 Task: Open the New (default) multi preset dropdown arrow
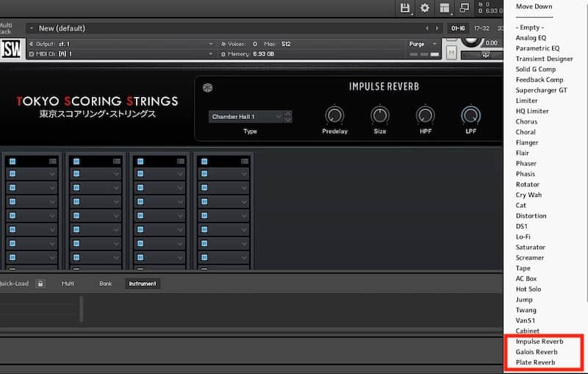pos(32,28)
